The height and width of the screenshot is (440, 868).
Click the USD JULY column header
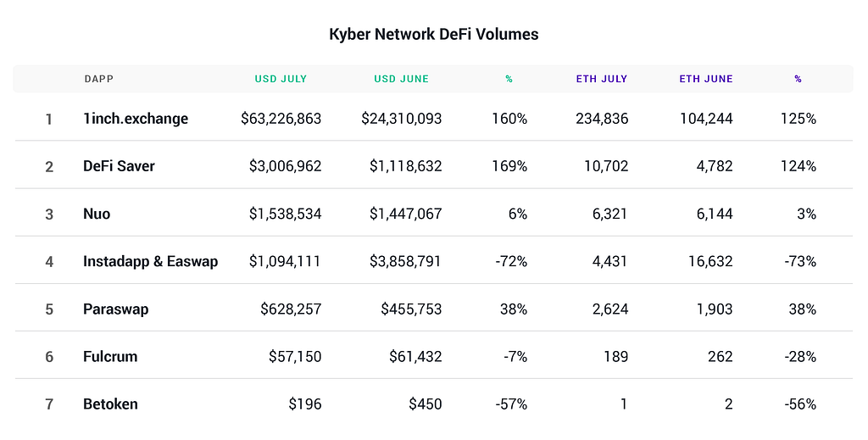(x=281, y=79)
